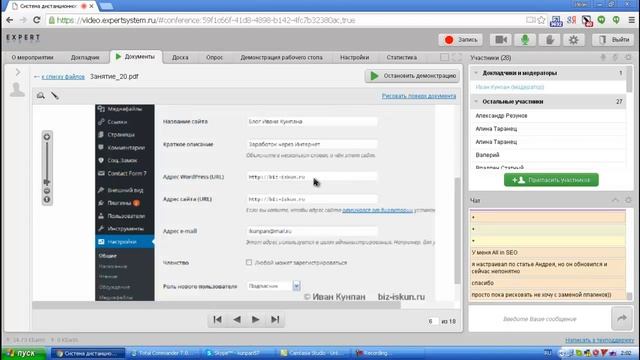
Task: Open participants panel gear icon
Action: click(628, 58)
